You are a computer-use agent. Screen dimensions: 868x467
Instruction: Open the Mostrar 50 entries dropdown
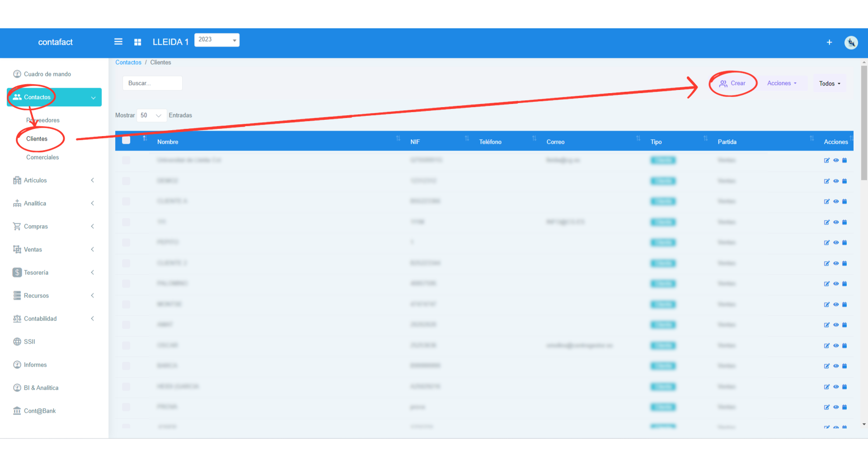pyautogui.click(x=151, y=115)
